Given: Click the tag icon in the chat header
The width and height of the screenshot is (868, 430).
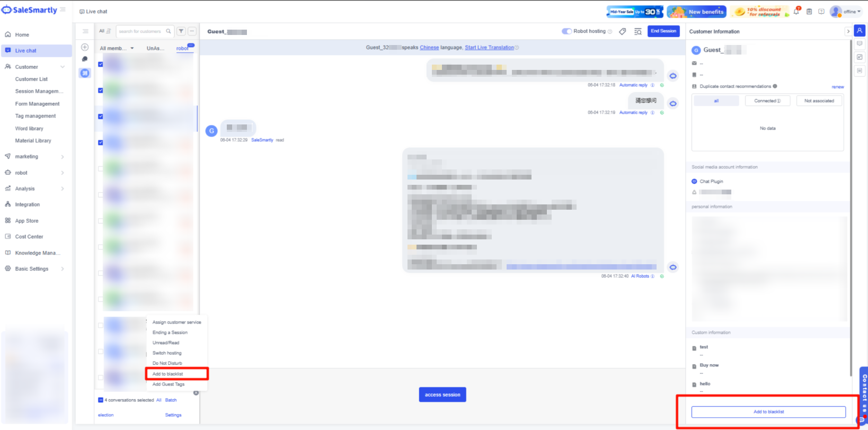Looking at the screenshot, I should (x=623, y=31).
